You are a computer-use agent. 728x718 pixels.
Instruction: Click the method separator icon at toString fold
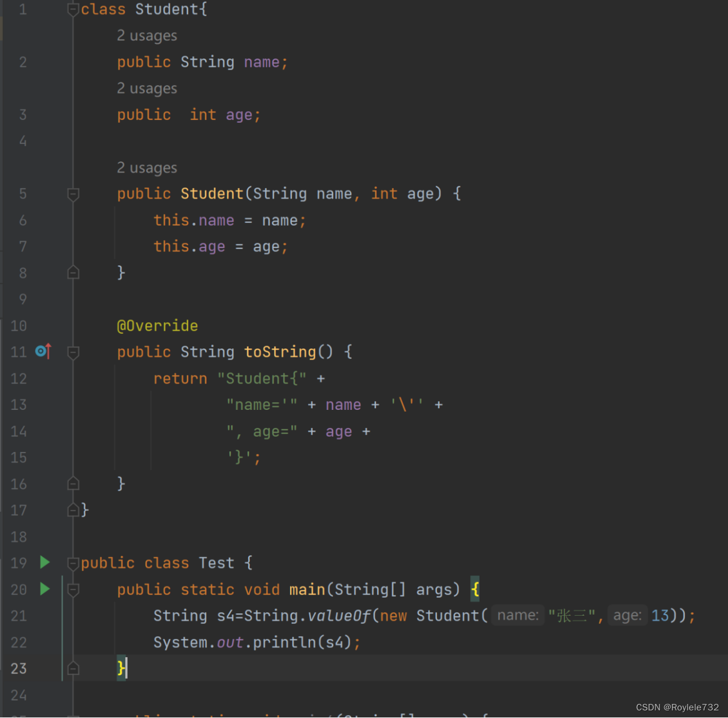pyautogui.click(x=73, y=352)
